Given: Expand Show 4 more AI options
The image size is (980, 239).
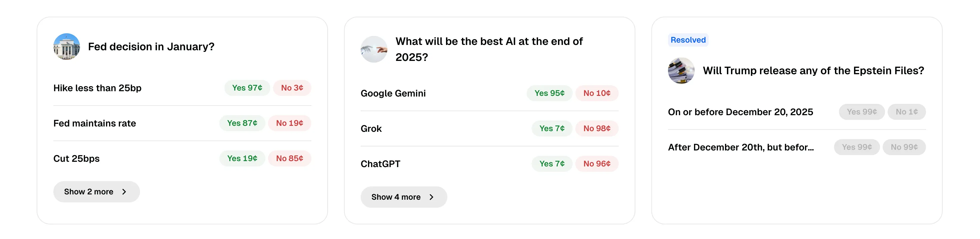Looking at the screenshot, I should 404,197.
